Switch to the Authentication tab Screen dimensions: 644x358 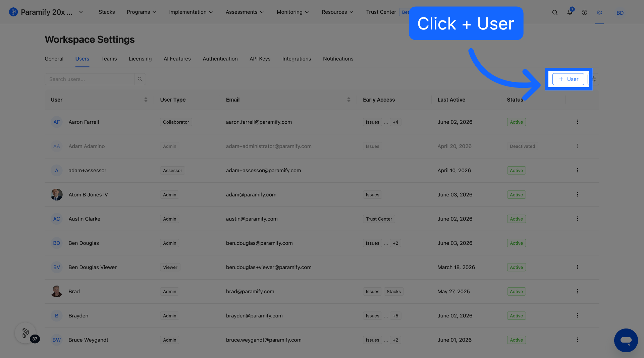coord(220,59)
